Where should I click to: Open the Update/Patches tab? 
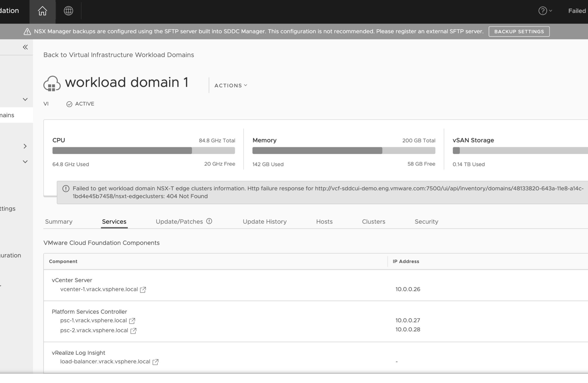pos(179,222)
